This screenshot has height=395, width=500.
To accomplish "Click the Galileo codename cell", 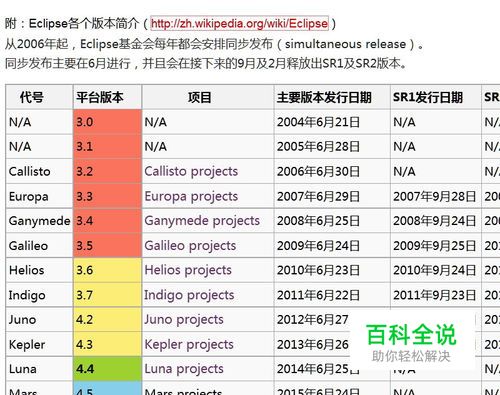I will (39, 246).
